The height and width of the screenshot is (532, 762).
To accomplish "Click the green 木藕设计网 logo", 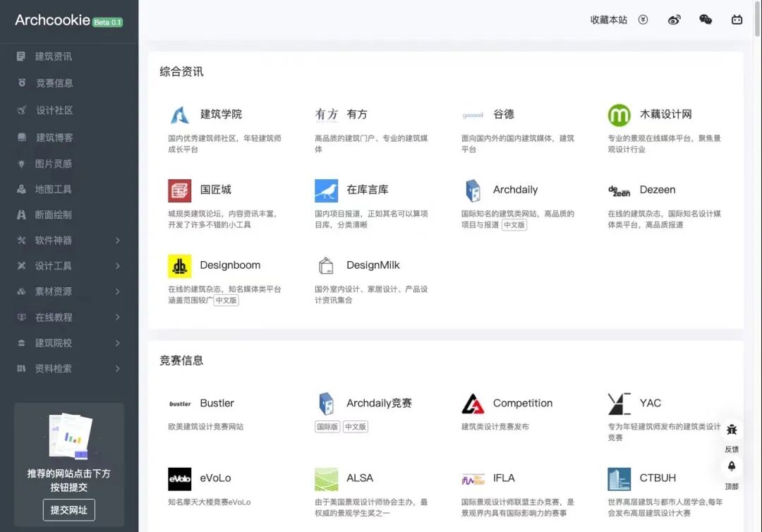I will pos(619,115).
